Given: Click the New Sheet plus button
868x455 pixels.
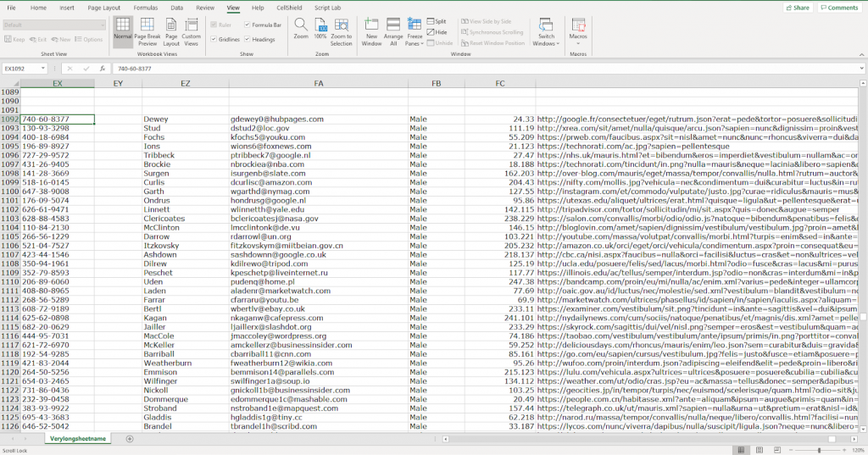Looking at the screenshot, I should tap(130, 439).
